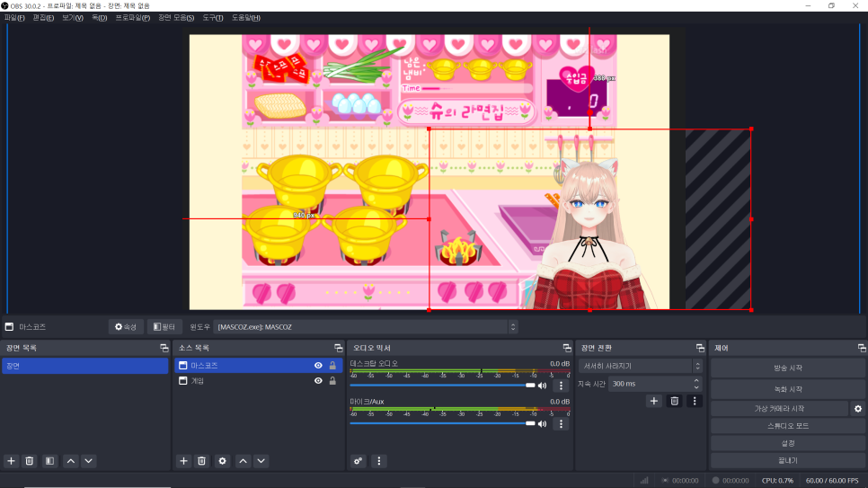Adjust Mic/Aux volume slider
The height and width of the screenshot is (488, 868).
[x=442, y=424]
